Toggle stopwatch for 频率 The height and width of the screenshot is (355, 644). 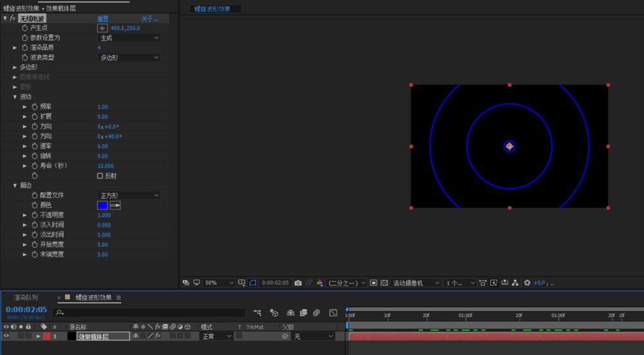[35, 107]
